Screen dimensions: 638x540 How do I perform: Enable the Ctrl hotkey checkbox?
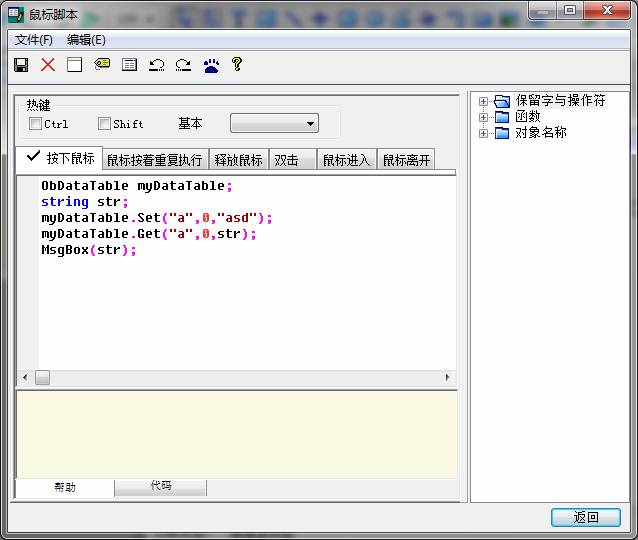tap(36, 124)
